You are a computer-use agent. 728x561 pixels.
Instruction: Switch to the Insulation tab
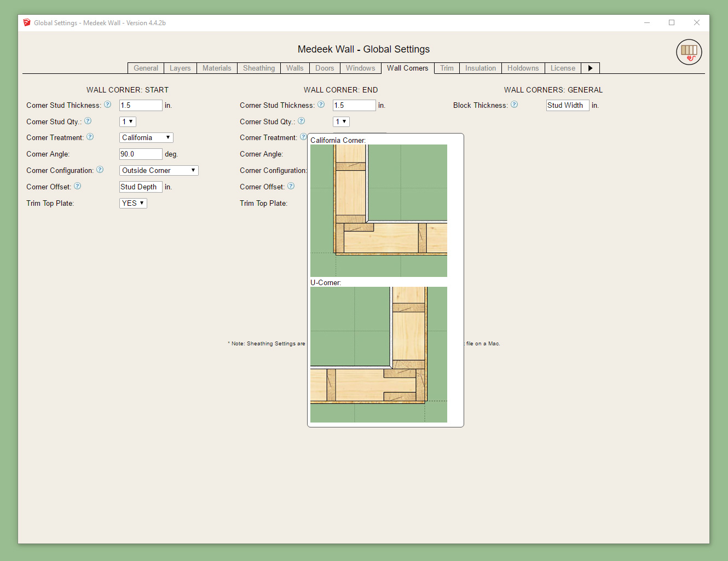(x=480, y=68)
